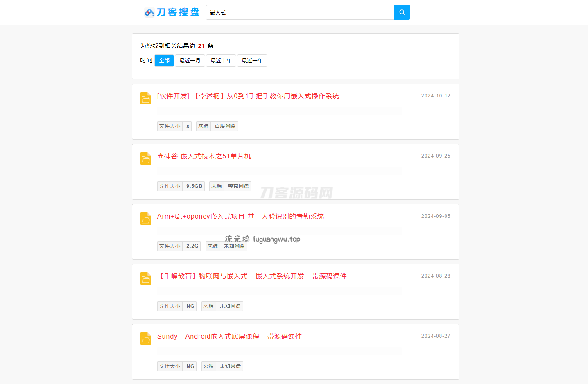Focus the search box containing 嵌入式

(300, 13)
